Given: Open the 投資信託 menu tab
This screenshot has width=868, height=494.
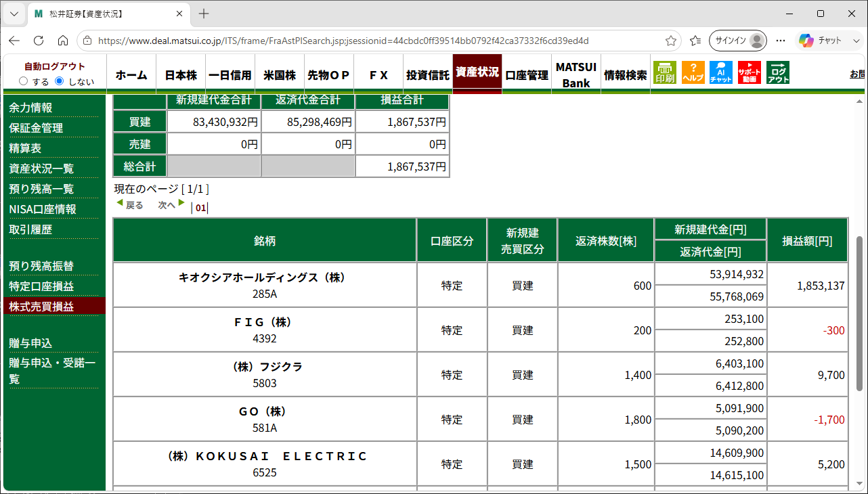Looking at the screenshot, I should click(428, 75).
